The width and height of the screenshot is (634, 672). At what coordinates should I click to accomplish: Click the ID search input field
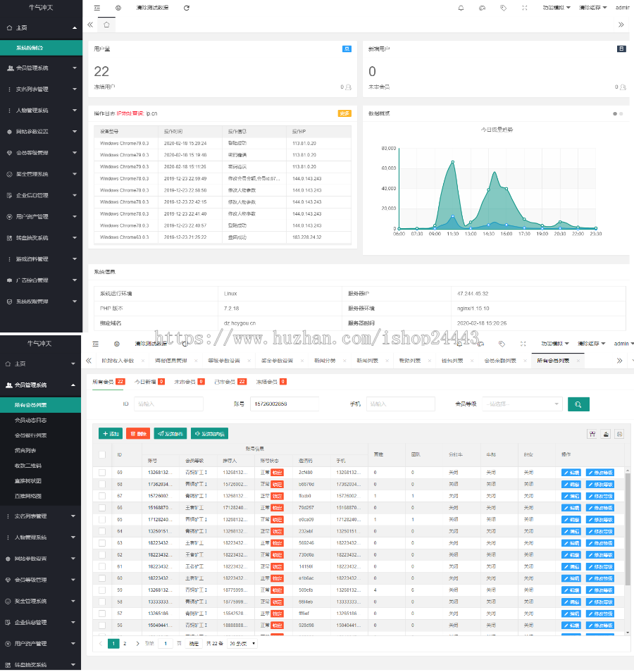(168, 404)
